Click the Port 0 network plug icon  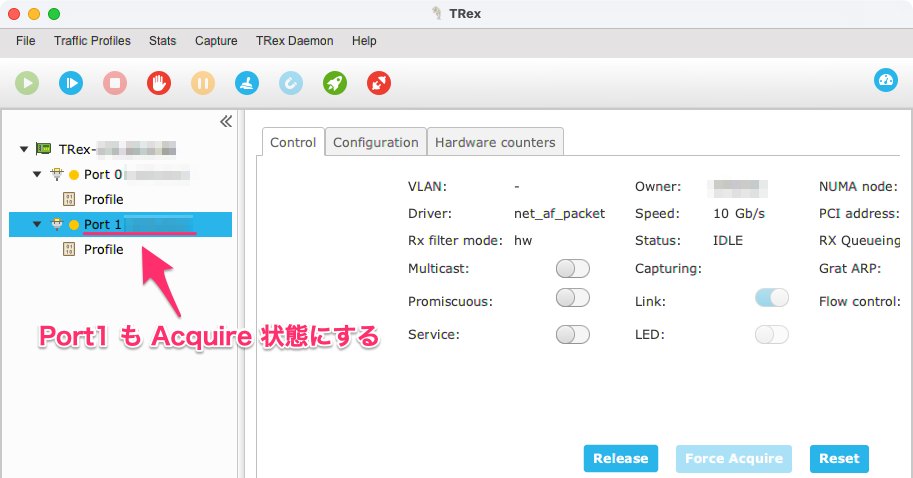57,174
